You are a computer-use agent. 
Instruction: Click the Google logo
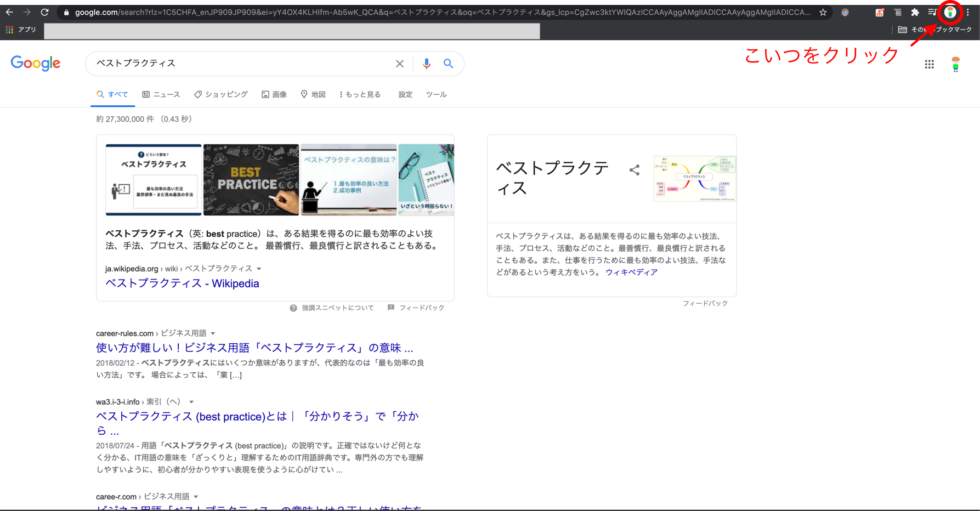click(x=36, y=63)
